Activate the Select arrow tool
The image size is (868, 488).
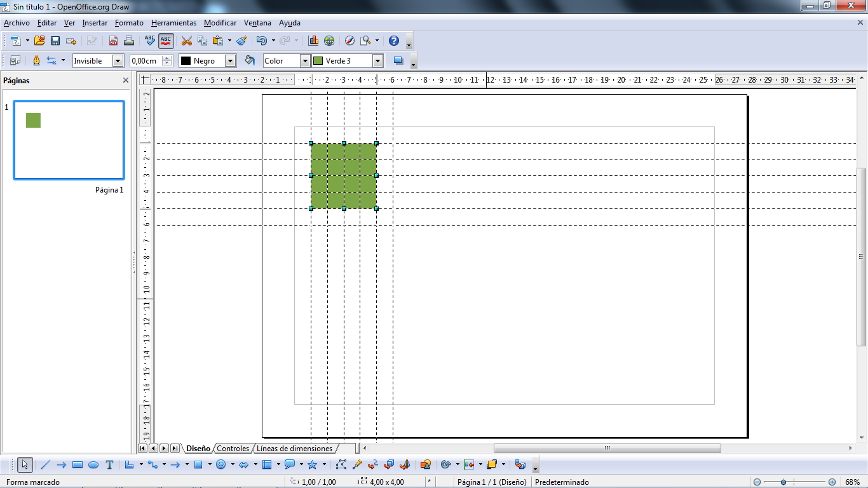point(25,464)
